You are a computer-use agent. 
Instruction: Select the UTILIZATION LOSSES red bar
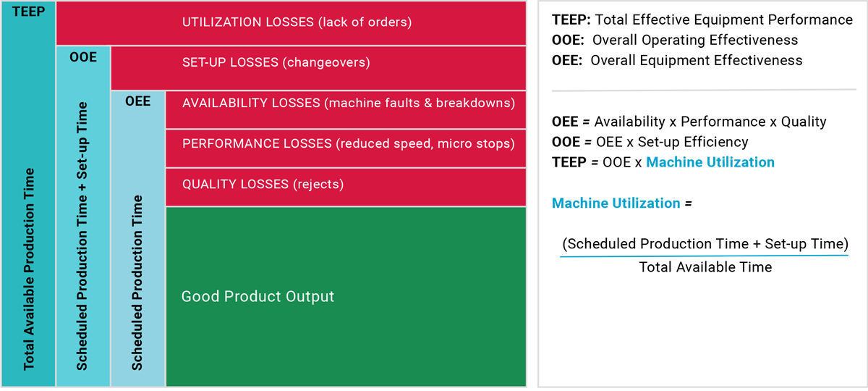(291, 22)
